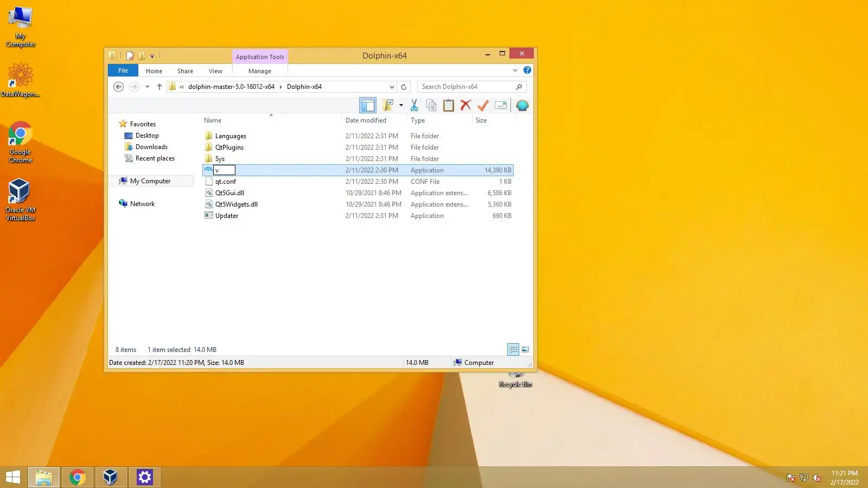Click the blue shell icon in toolbar
The height and width of the screenshot is (488, 868).
(522, 105)
